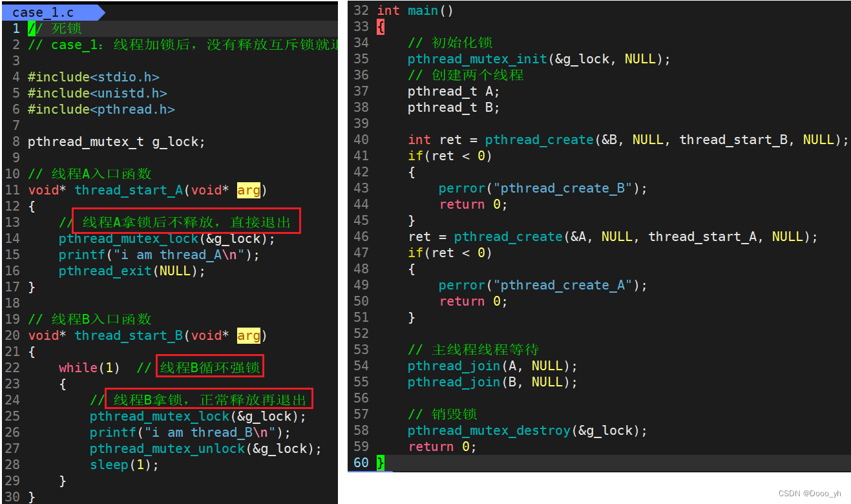Click the "#include<stdio.h>" line
The image size is (851, 504).
(x=94, y=77)
